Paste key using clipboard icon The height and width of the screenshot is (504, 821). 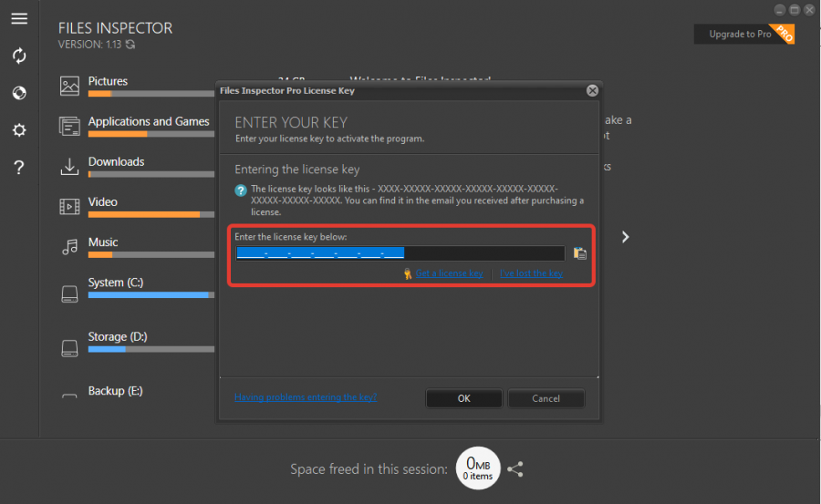579,253
